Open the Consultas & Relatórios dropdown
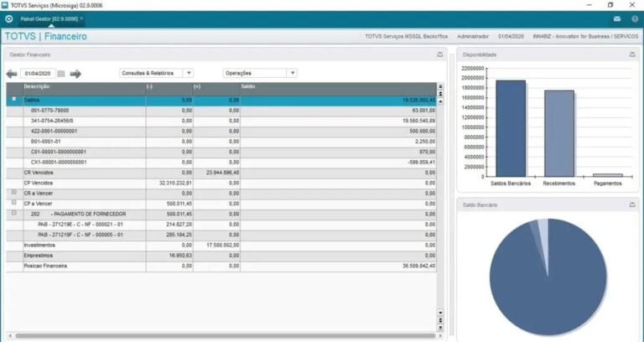 [x=156, y=73]
